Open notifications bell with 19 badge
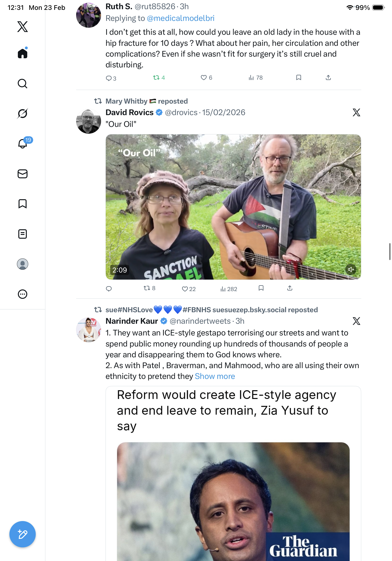 [23, 144]
